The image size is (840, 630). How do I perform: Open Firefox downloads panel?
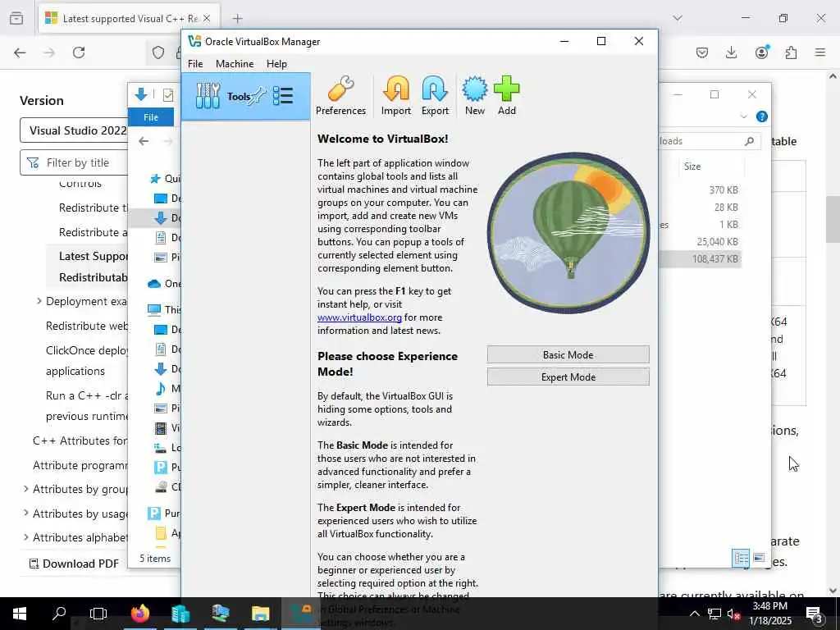(x=731, y=52)
